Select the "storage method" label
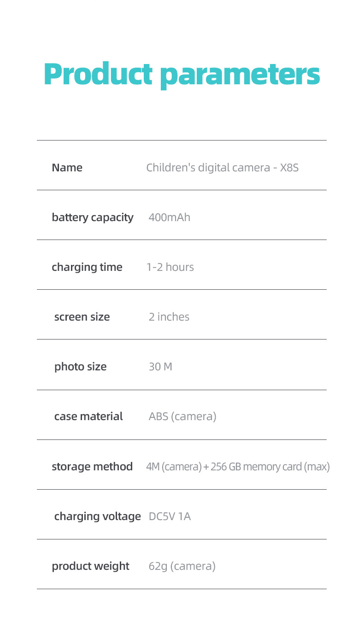This screenshot has height=644, width=364. click(92, 467)
